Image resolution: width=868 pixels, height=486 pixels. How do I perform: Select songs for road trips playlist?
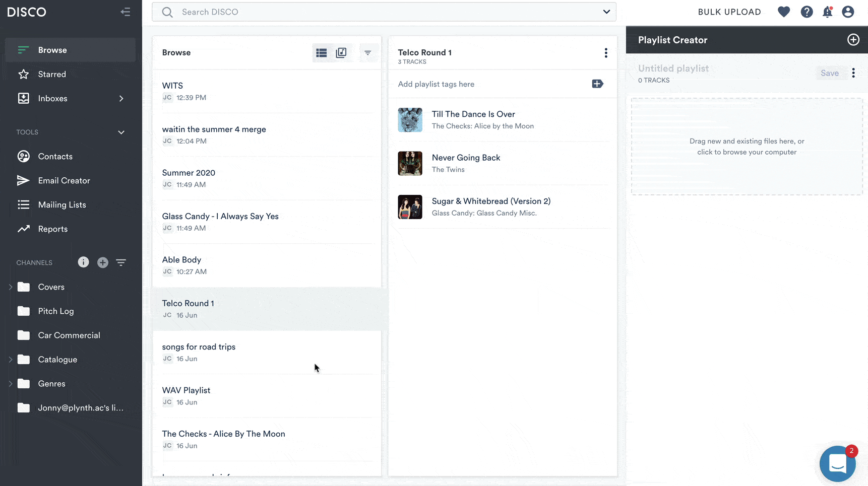pos(267,353)
